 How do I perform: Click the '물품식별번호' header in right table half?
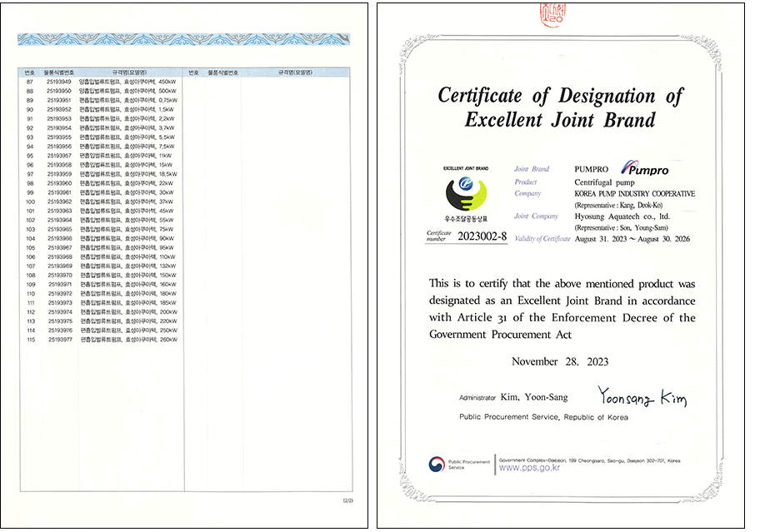[x=222, y=72]
